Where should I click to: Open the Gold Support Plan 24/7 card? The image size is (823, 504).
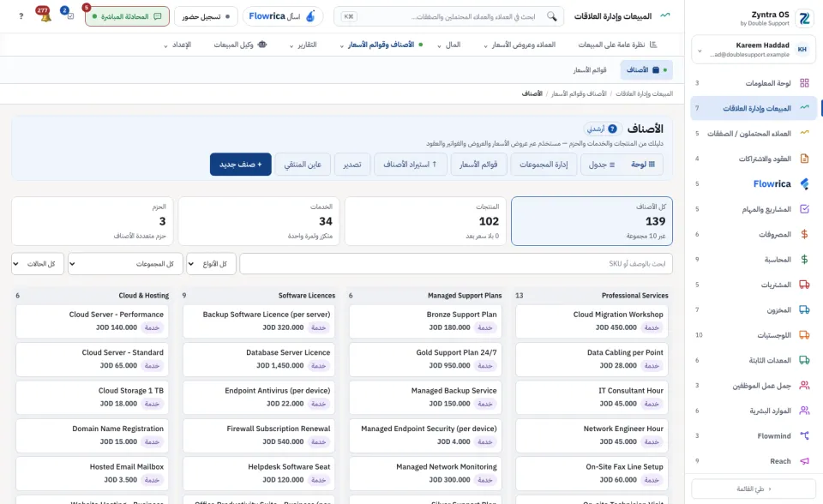(425, 360)
